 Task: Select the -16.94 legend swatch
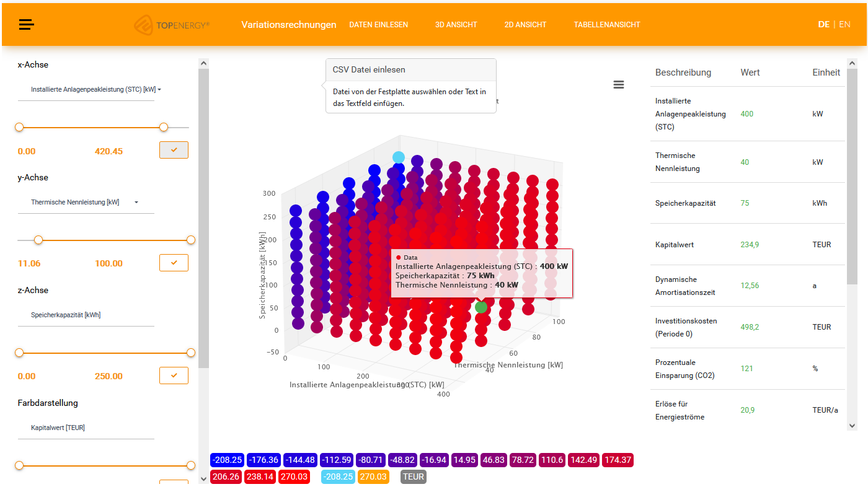434,460
